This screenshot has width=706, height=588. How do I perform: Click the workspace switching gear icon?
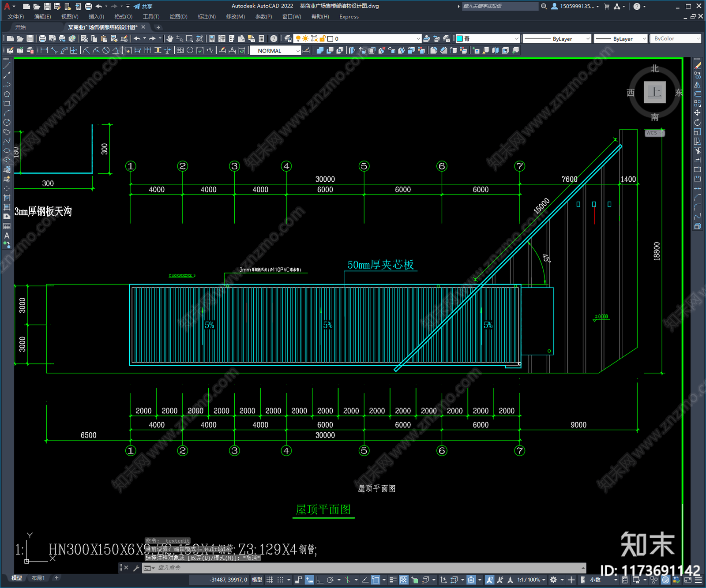[553, 580]
